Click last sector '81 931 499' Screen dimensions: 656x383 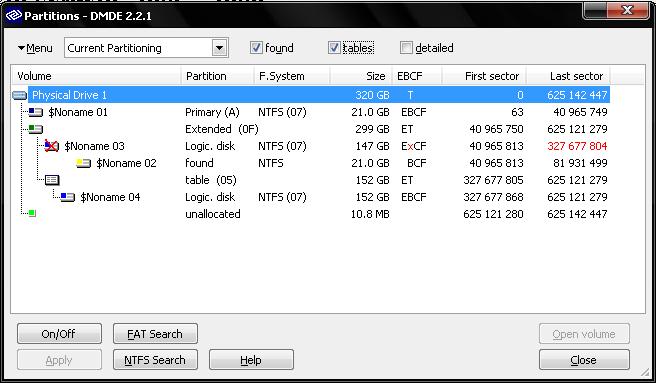[580, 163]
